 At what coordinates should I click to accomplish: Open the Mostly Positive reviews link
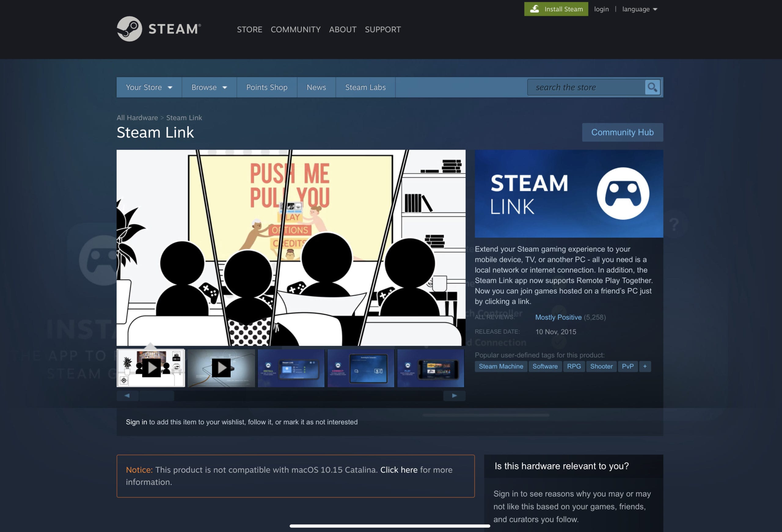(x=558, y=317)
